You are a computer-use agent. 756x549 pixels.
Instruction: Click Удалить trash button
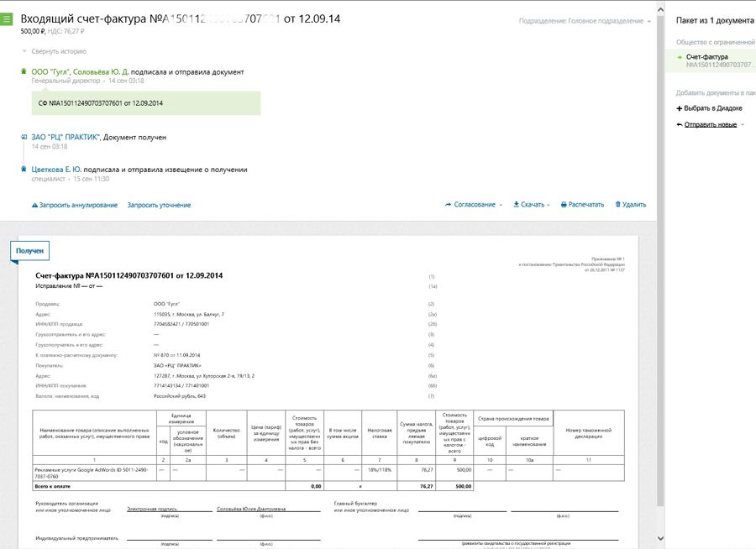point(631,205)
